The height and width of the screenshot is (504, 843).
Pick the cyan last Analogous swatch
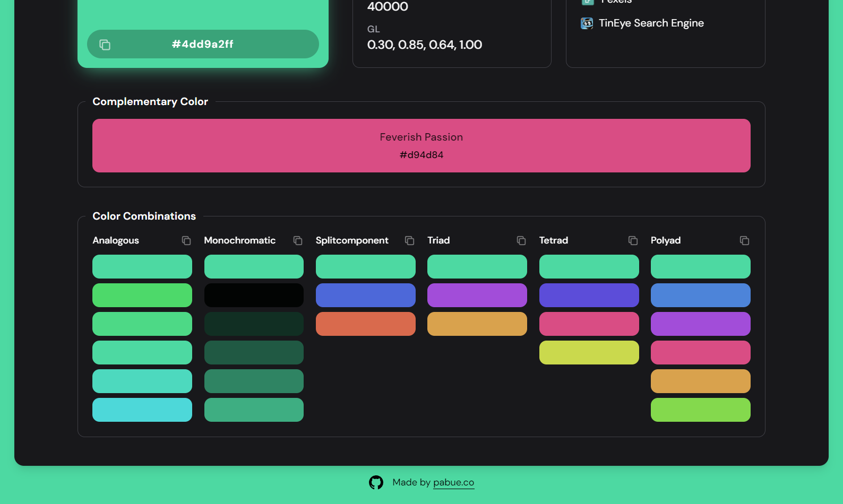click(142, 410)
